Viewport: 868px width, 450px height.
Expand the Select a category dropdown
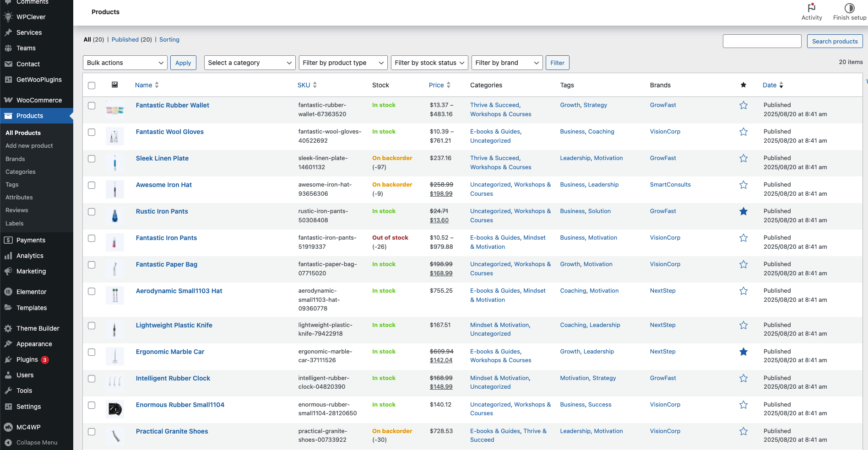pos(250,63)
